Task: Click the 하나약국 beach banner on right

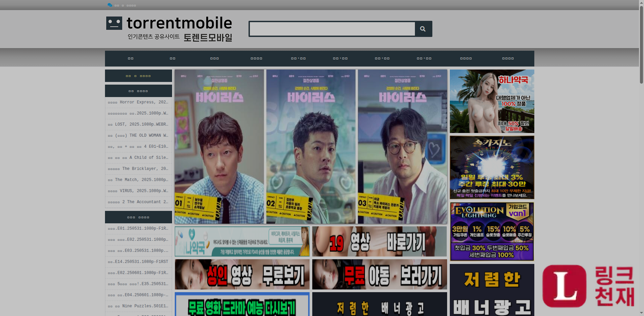Action: pyautogui.click(x=492, y=101)
